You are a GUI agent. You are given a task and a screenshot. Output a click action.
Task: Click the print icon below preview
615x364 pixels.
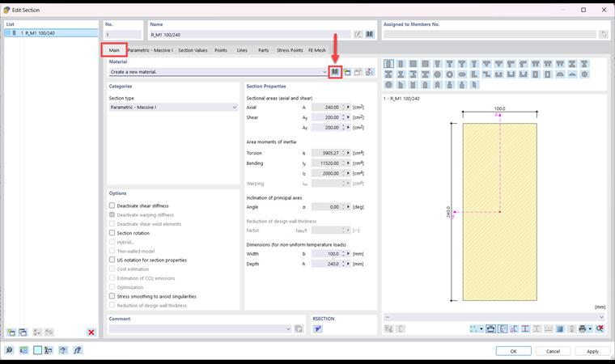coord(582,328)
